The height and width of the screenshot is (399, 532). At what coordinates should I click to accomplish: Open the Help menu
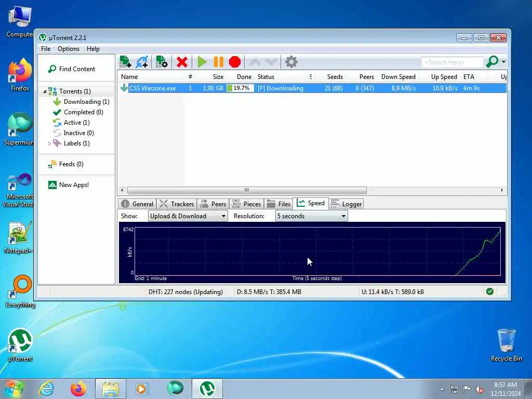point(93,49)
